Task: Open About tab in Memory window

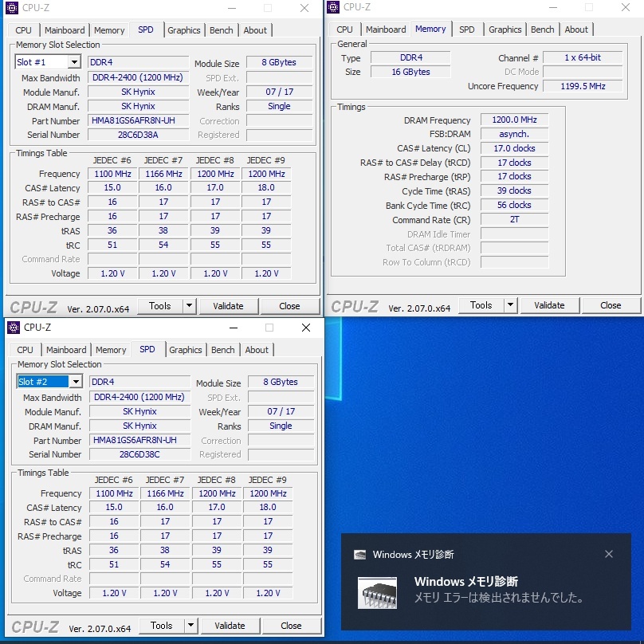Action: click(x=576, y=29)
